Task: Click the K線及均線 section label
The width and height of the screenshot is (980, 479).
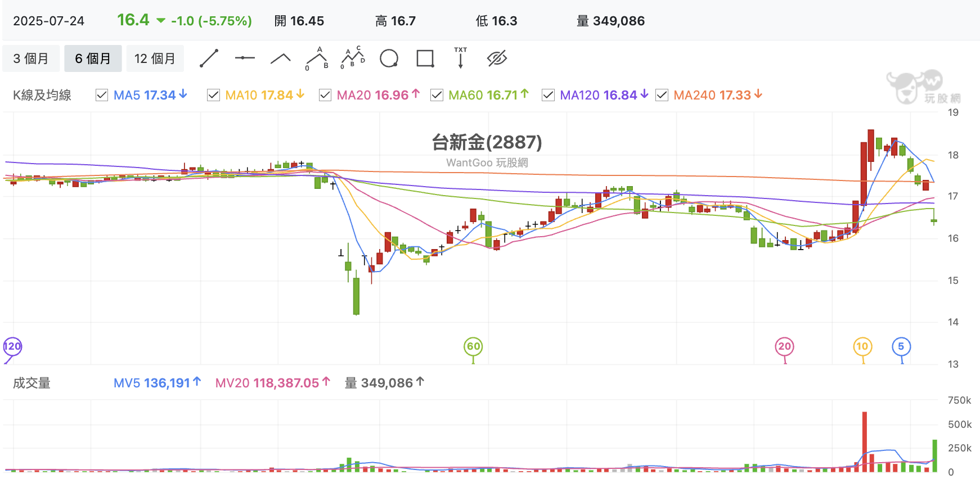Action: click(x=42, y=95)
